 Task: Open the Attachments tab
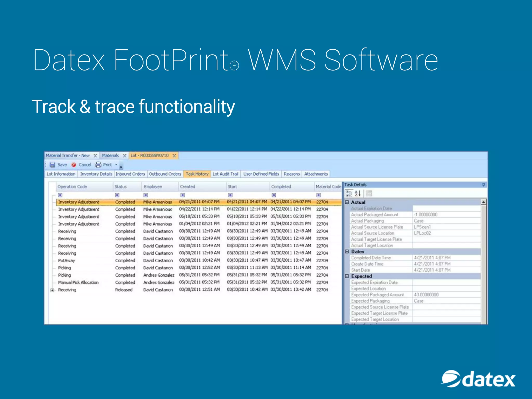(316, 174)
